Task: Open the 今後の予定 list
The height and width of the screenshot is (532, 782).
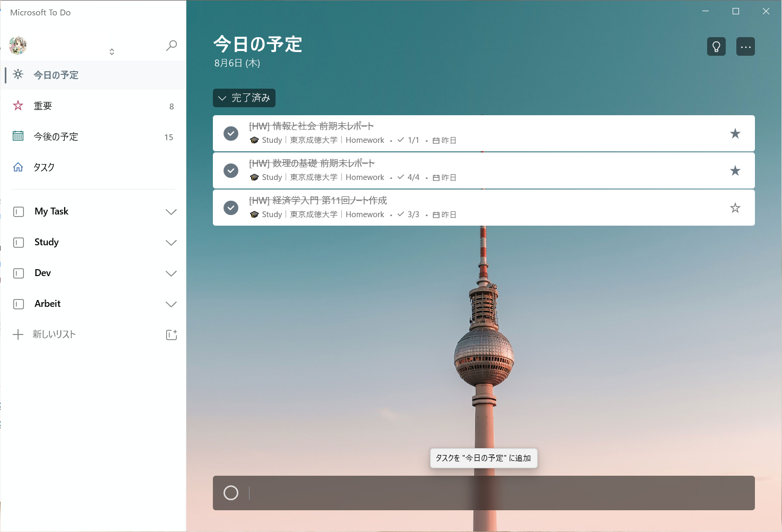Action: click(56, 137)
